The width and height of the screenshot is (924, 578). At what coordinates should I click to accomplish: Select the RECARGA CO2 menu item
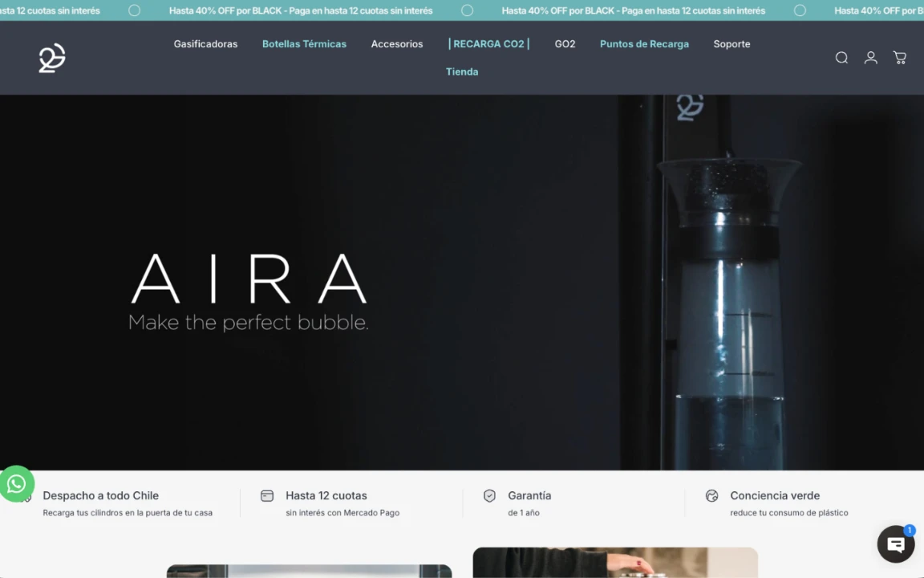488,44
